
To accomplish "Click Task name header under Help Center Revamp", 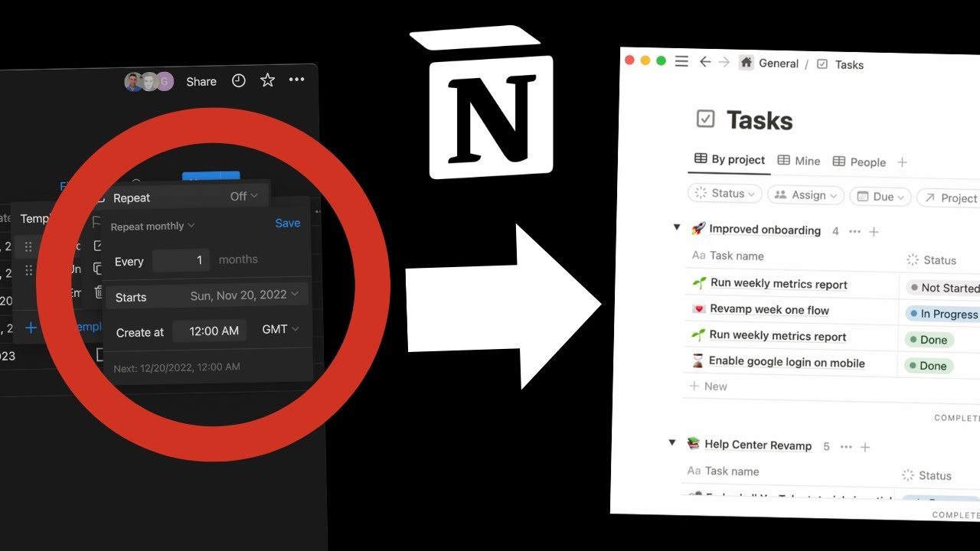I will (723, 471).
